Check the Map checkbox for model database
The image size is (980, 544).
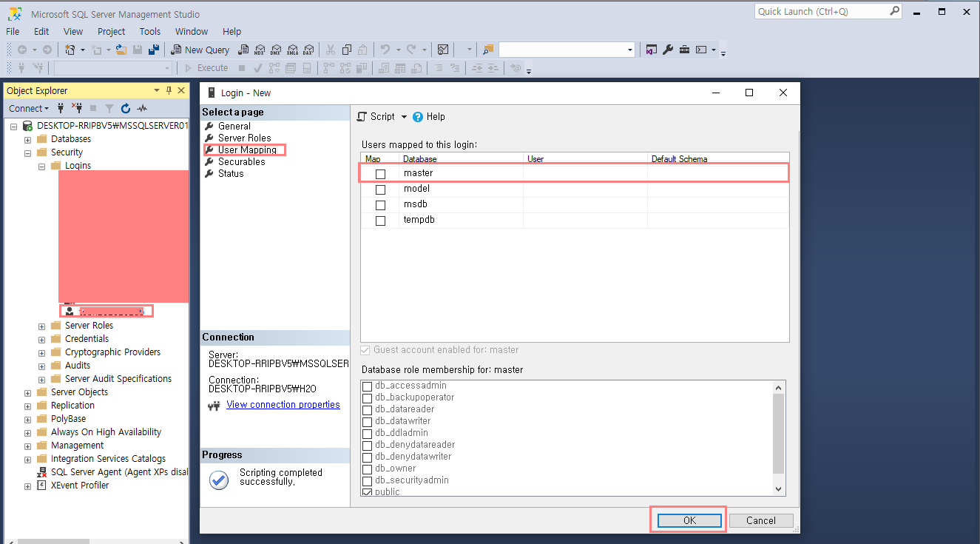point(380,189)
